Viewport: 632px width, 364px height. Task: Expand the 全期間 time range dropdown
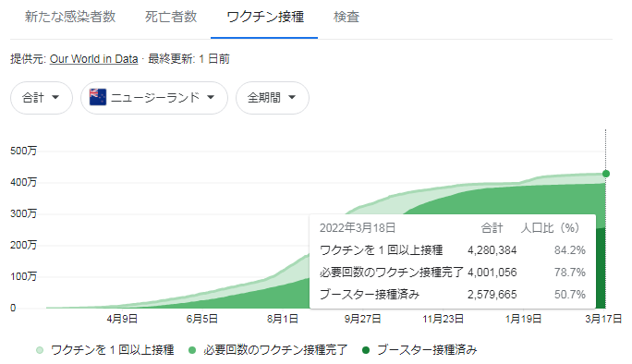[272, 98]
